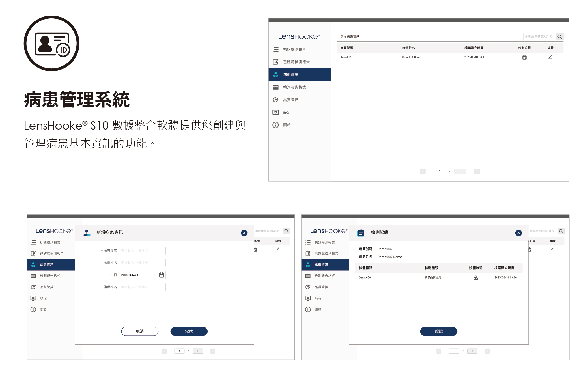Click the 取消 button in the dialog
Image resolution: width=588 pixels, height=390 pixels.
140,331
